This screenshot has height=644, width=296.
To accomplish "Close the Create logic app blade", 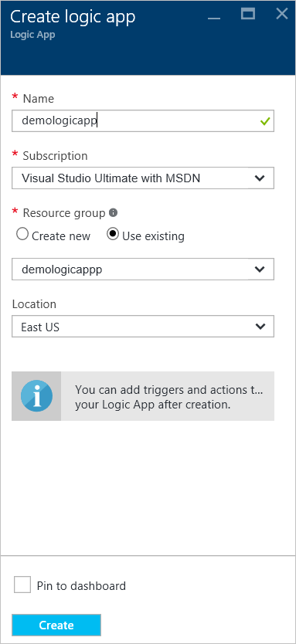I will click(282, 14).
